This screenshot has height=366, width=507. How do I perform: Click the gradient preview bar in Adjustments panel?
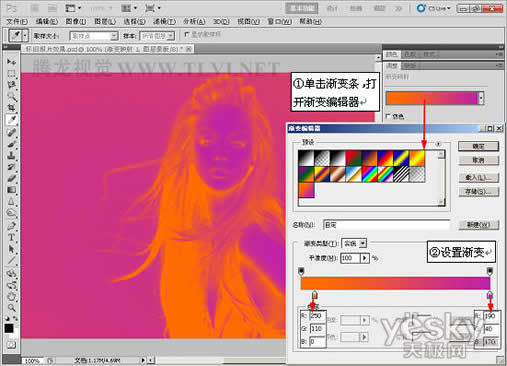click(x=432, y=98)
